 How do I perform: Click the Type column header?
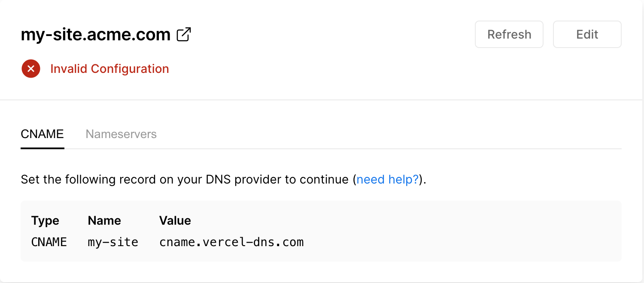pos(45,220)
